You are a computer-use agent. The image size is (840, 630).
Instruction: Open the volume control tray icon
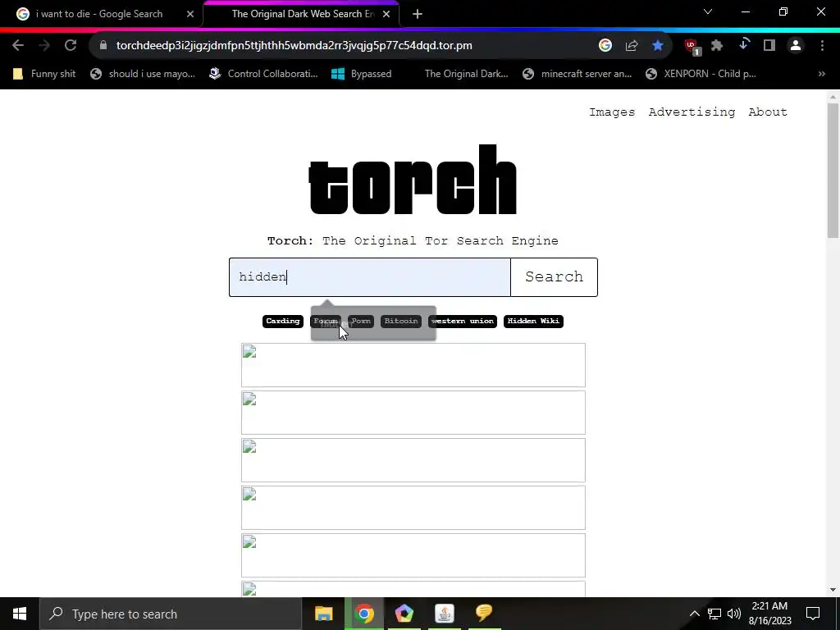click(x=734, y=614)
